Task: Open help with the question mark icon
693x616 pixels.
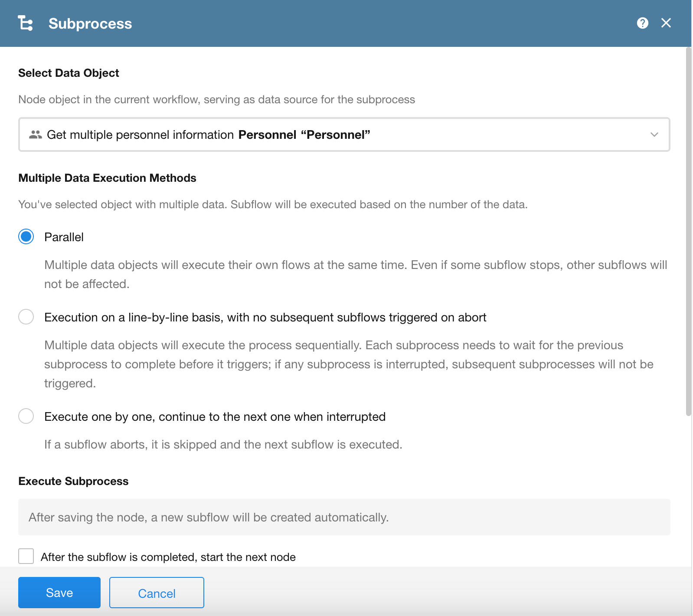Action: pyautogui.click(x=642, y=23)
